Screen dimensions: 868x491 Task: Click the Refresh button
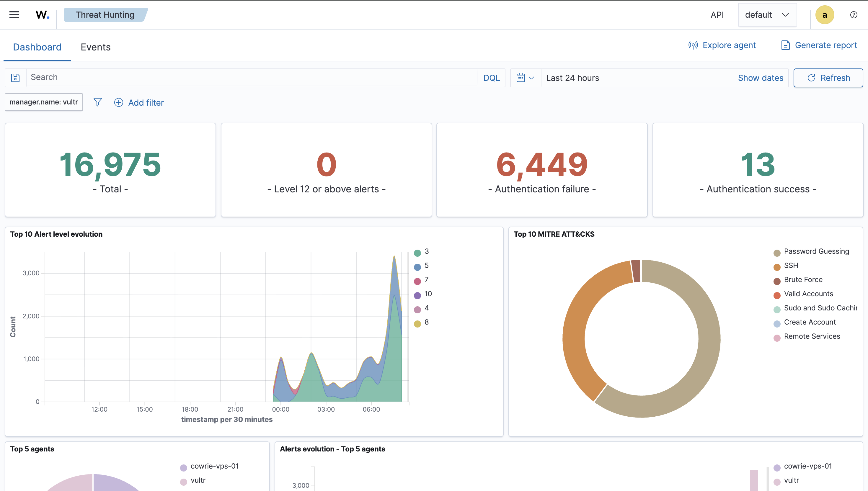pyautogui.click(x=828, y=78)
